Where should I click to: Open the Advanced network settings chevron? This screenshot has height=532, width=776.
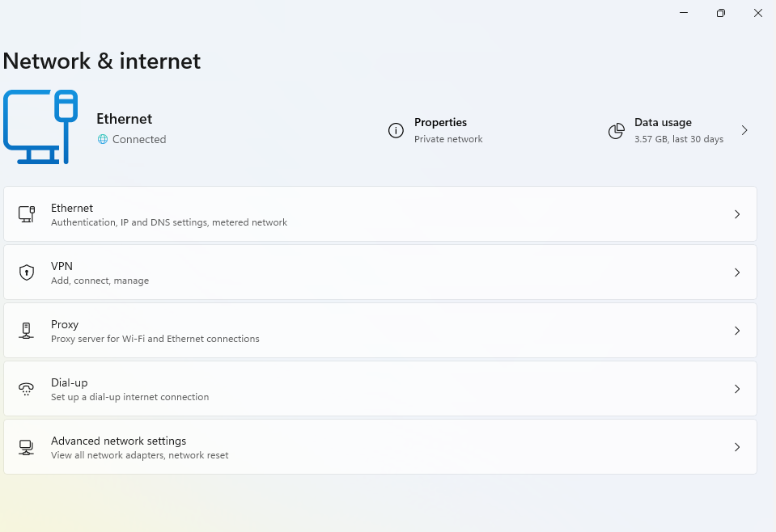tap(737, 447)
